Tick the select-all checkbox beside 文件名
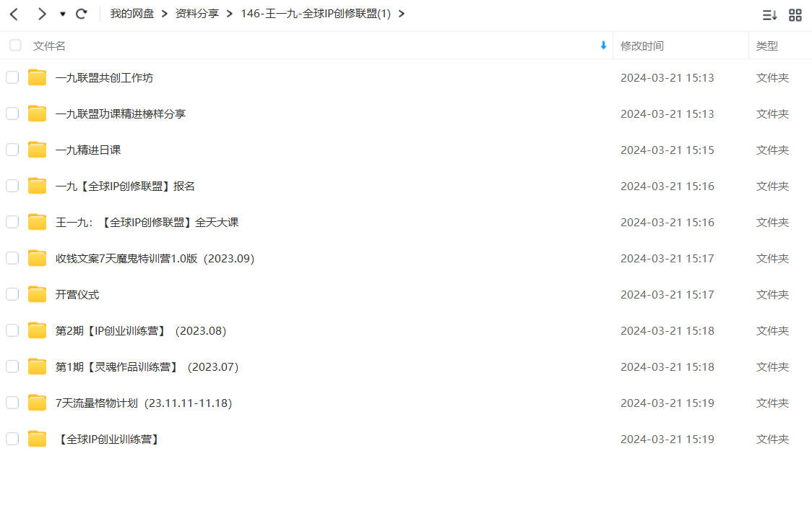The width and height of the screenshot is (812, 506). point(16,46)
